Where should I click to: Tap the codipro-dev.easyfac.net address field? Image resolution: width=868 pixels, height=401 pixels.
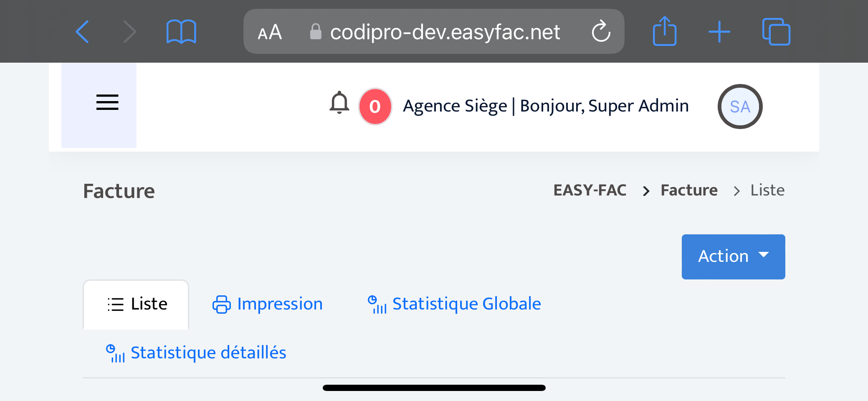(445, 32)
